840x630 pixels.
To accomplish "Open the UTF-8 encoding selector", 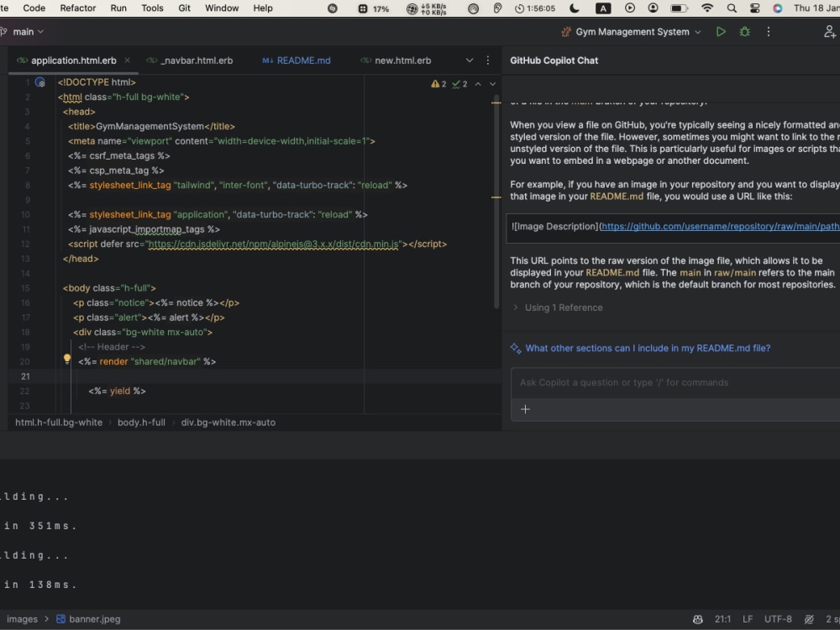I will (778, 619).
